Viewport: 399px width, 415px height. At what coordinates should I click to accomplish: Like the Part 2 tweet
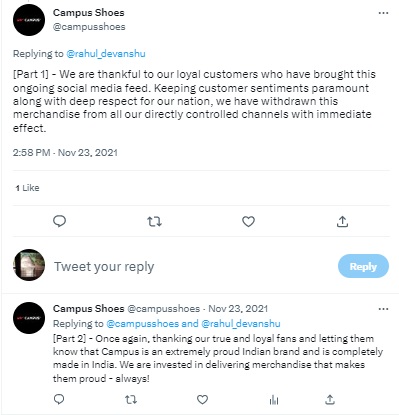(x=202, y=399)
